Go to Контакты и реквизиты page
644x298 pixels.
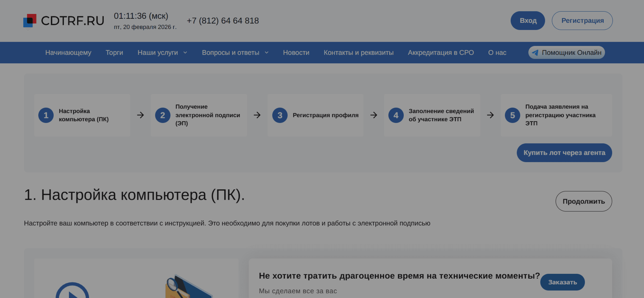[358, 53]
